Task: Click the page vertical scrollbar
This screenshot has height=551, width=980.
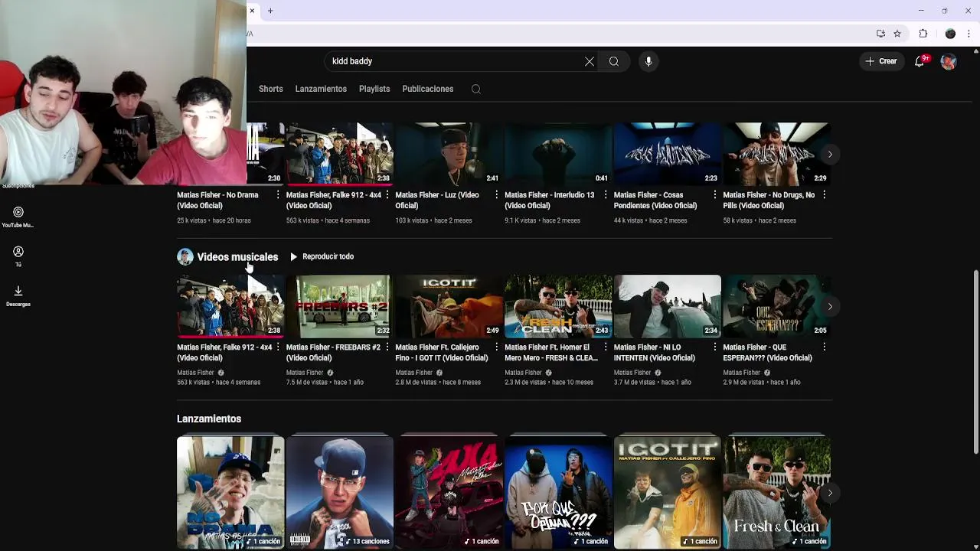Action: (x=975, y=361)
